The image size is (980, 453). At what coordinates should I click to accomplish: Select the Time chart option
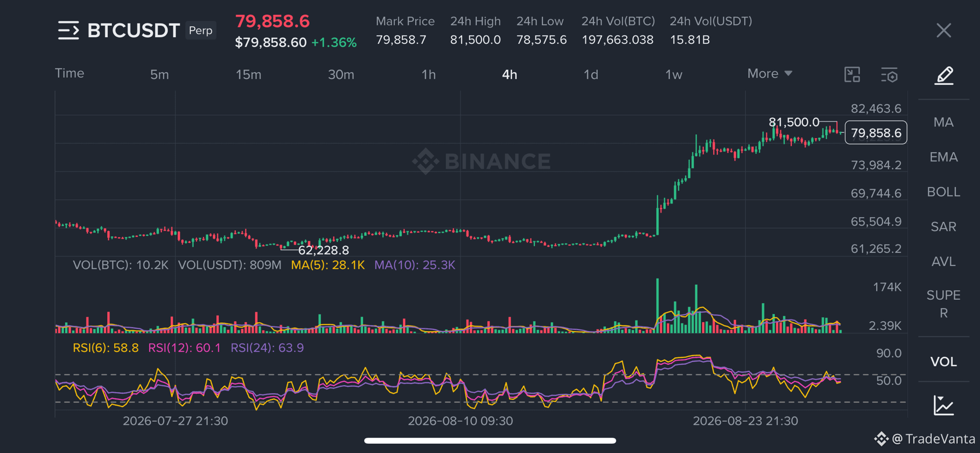point(69,73)
